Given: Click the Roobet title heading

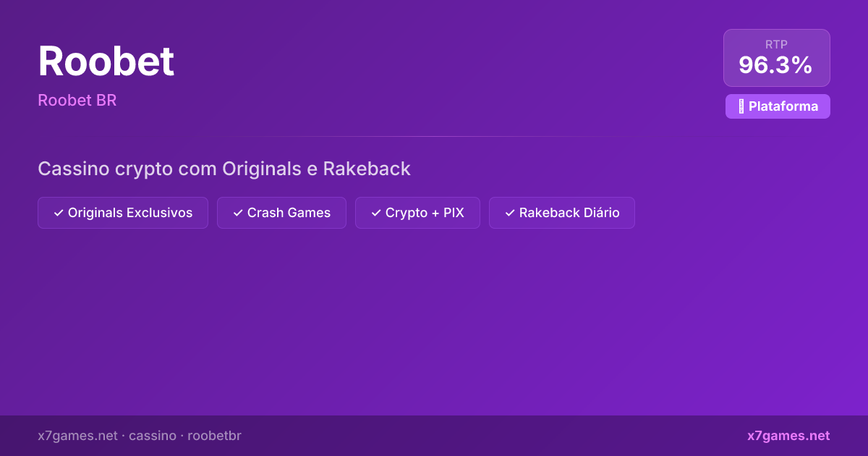Looking at the screenshot, I should click(106, 62).
